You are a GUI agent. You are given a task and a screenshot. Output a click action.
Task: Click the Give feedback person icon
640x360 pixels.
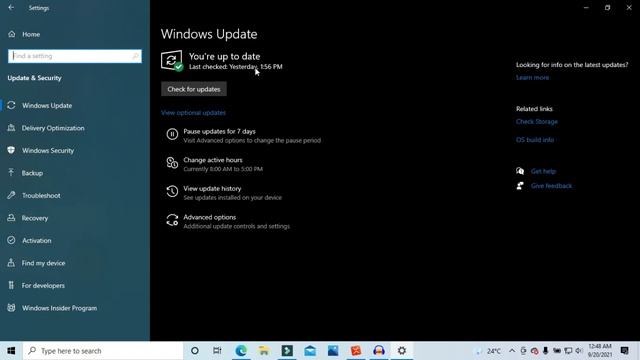coord(520,186)
